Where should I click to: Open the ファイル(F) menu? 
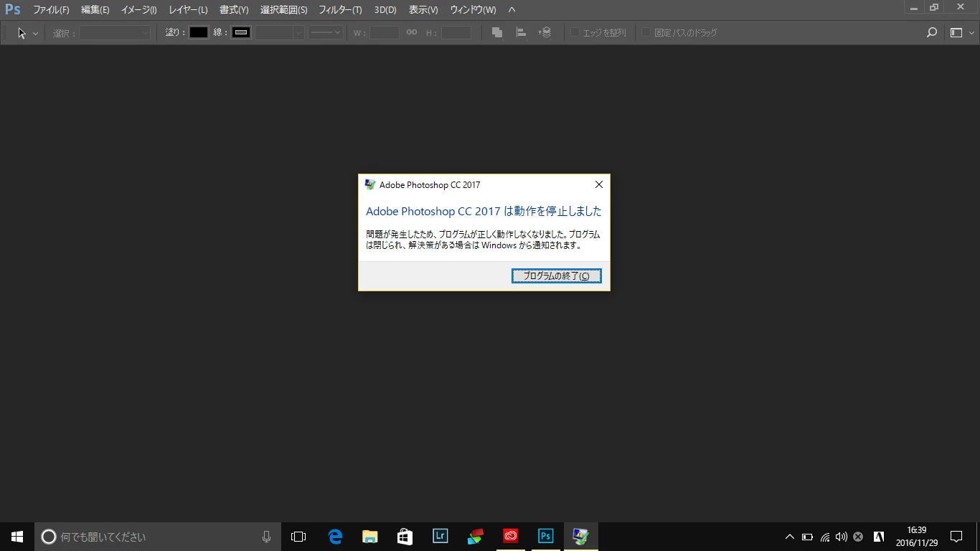coord(51,10)
